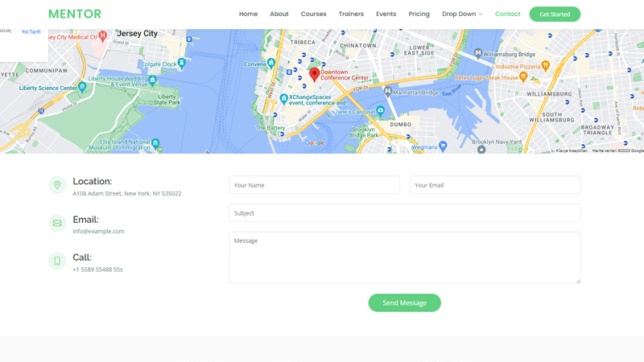Click the Brooklyn Bridge Park label
The image size is (644, 362).
[364, 132]
